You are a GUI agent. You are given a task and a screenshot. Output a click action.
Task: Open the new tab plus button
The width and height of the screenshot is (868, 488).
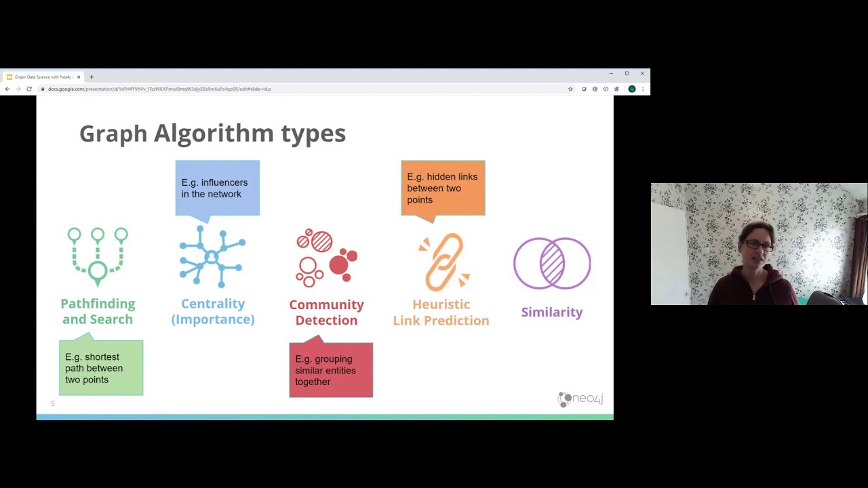[92, 77]
